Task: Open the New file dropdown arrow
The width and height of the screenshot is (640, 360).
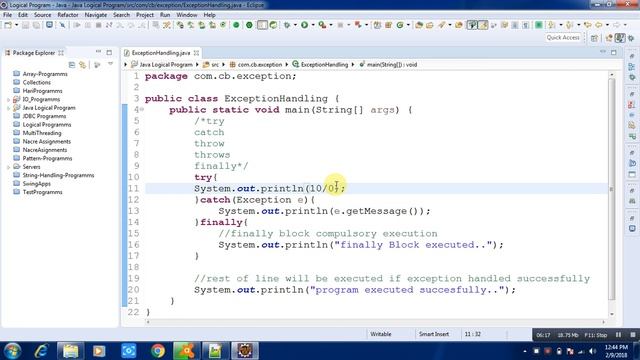Action: pos(17,25)
